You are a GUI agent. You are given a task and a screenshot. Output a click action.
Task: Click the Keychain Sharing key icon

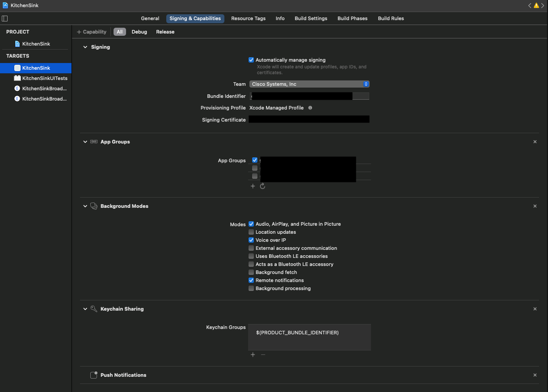point(94,309)
